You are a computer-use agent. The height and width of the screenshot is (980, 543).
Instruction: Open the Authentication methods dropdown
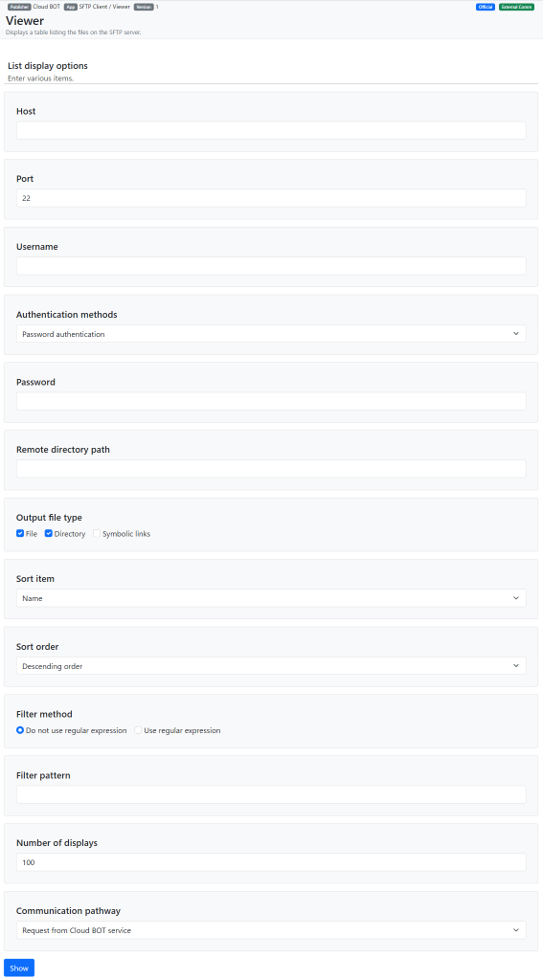click(x=271, y=334)
